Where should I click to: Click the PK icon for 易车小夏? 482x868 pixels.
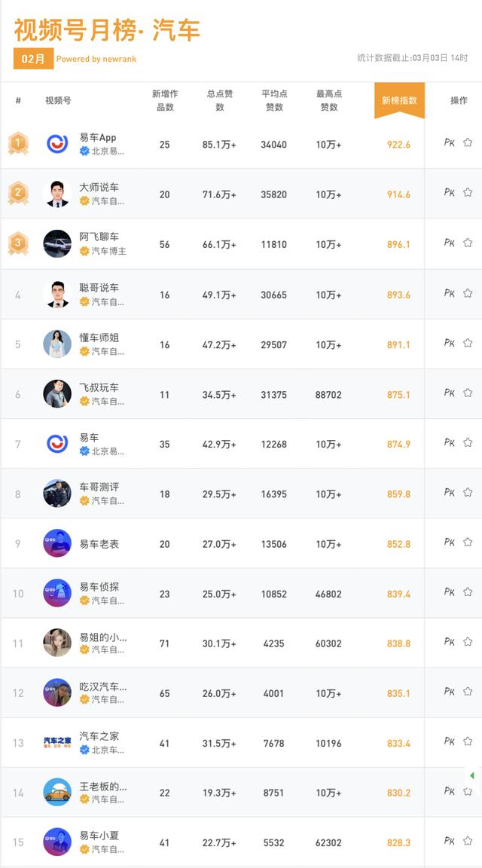[x=450, y=841]
